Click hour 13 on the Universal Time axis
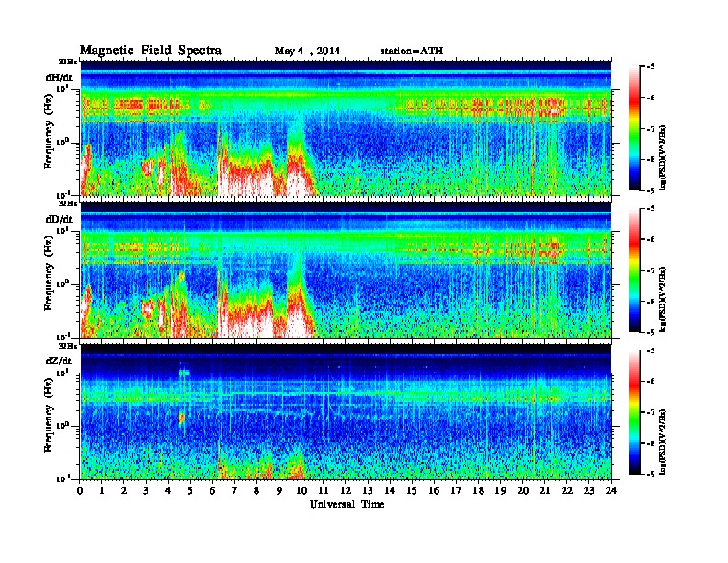The width and height of the screenshot is (728, 563). pyautogui.click(x=368, y=490)
